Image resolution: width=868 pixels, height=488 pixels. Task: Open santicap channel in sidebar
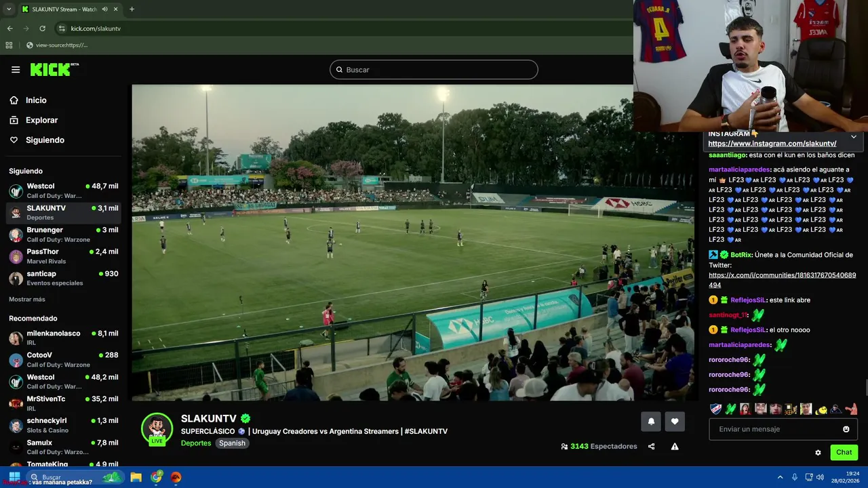coord(64,278)
